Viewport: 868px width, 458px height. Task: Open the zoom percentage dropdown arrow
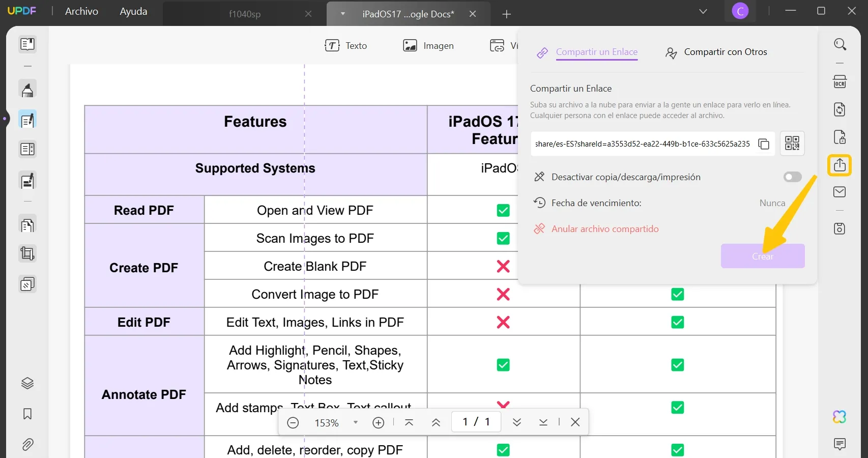pos(356,422)
